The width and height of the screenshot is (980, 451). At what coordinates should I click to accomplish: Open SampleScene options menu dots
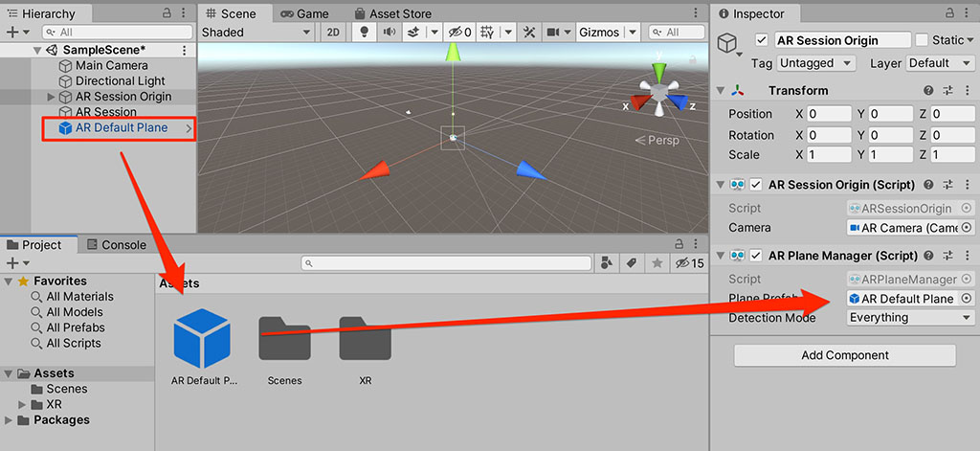[x=184, y=50]
